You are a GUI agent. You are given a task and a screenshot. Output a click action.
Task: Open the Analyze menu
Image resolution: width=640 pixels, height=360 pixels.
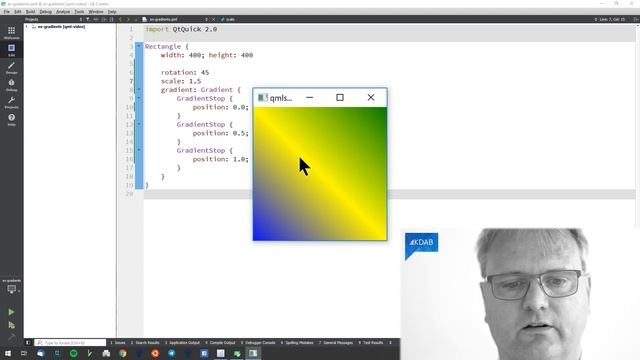tap(63, 12)
